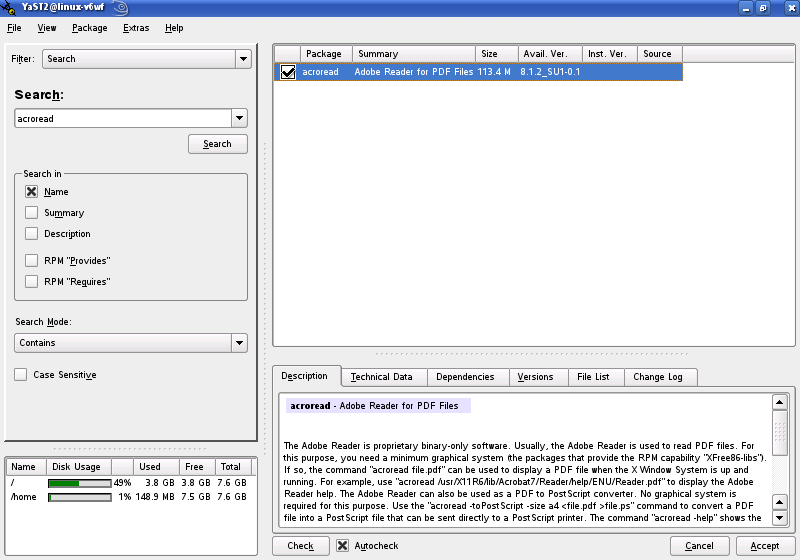This screenshot has width=800, height=560.
Task: Click the /home row name in disk table
Action: click(23, 497)
